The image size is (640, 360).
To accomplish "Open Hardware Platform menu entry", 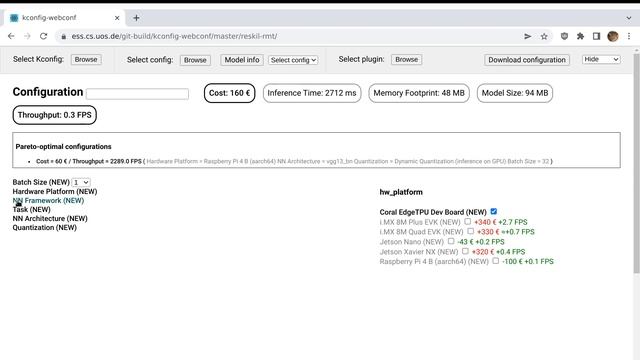I will pos(55,191).
